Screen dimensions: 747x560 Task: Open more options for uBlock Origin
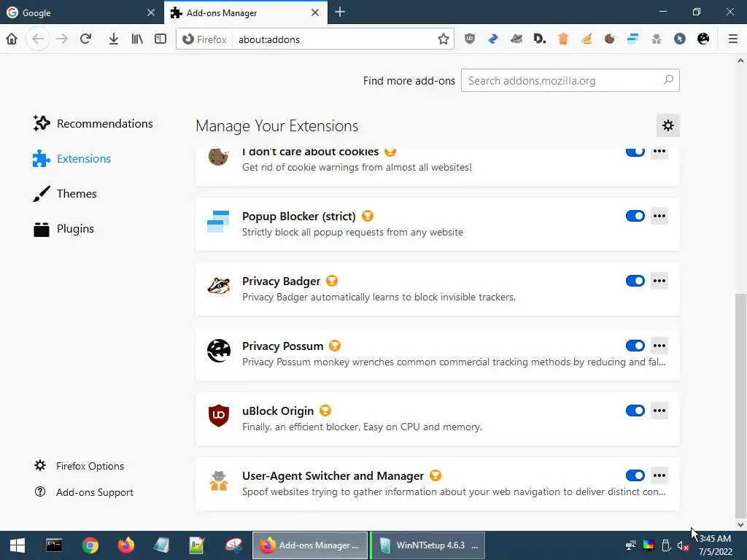click(659, 411)
